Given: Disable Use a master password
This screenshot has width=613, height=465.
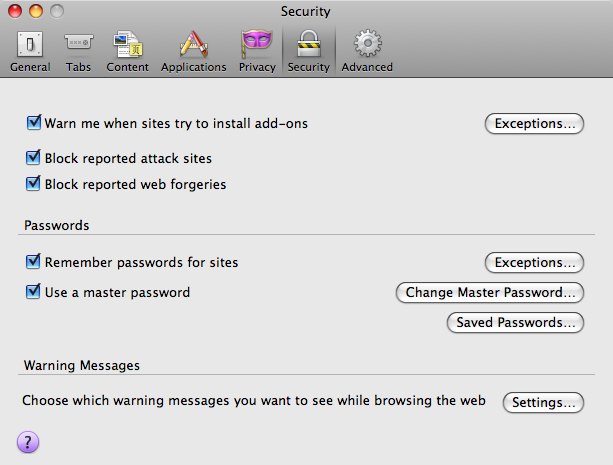Looking at the screenshot, I should point(34,293).
